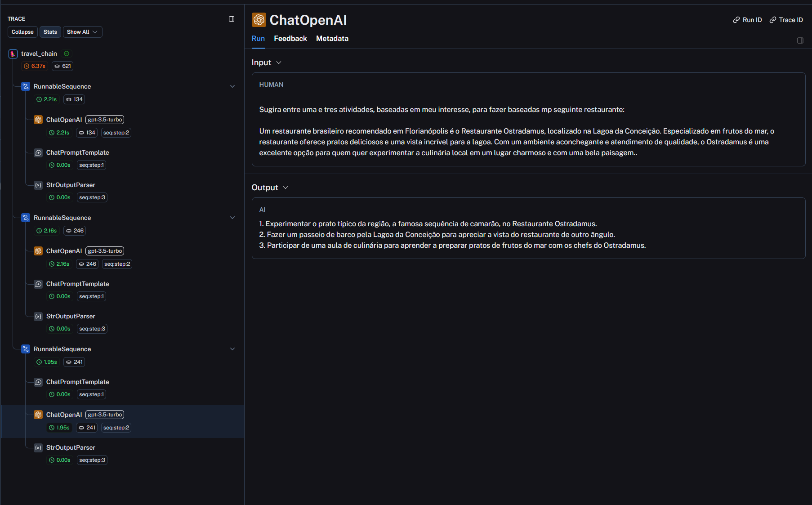Click the Collapse button in trace panel
The image size is (812, 505).
pyautogui.click(x=22, y=32)
